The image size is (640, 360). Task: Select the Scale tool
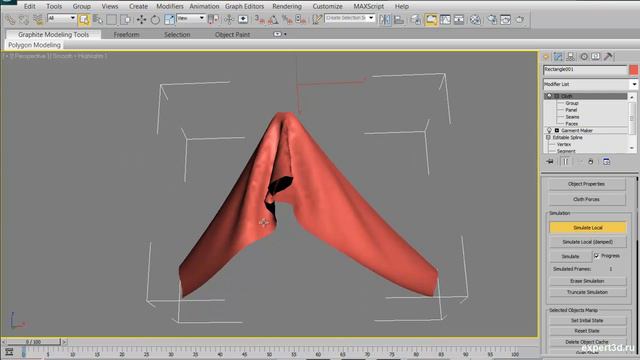pyautogui.click(x=169, y=19)
